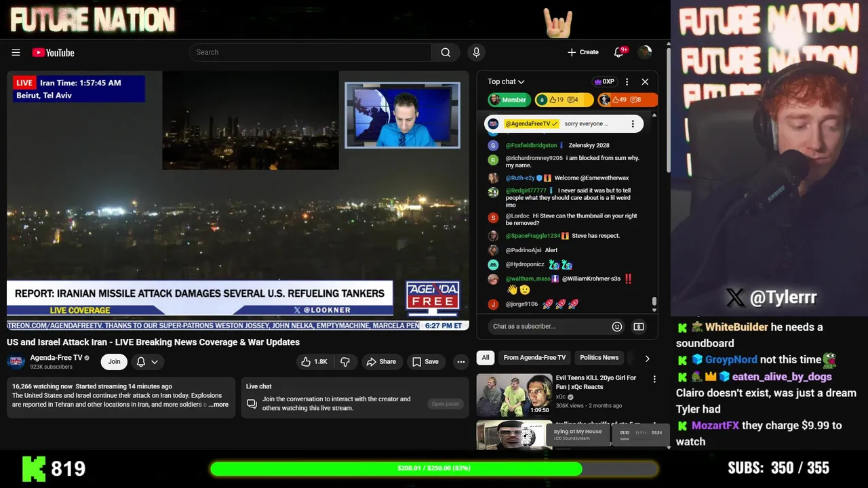Start voice search with microphone icon
The width and height of the screenshot is (868, 488).
[x=476, y=52]
